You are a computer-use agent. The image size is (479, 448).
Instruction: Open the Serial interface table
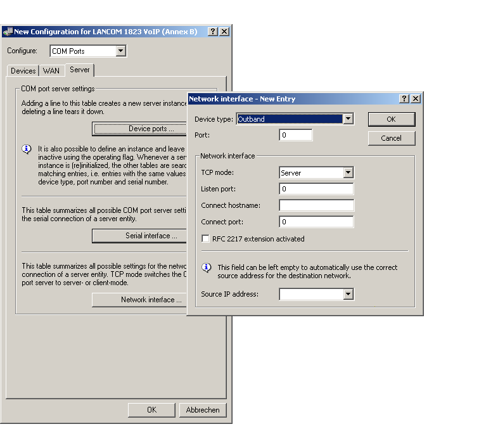click(139, 236)
